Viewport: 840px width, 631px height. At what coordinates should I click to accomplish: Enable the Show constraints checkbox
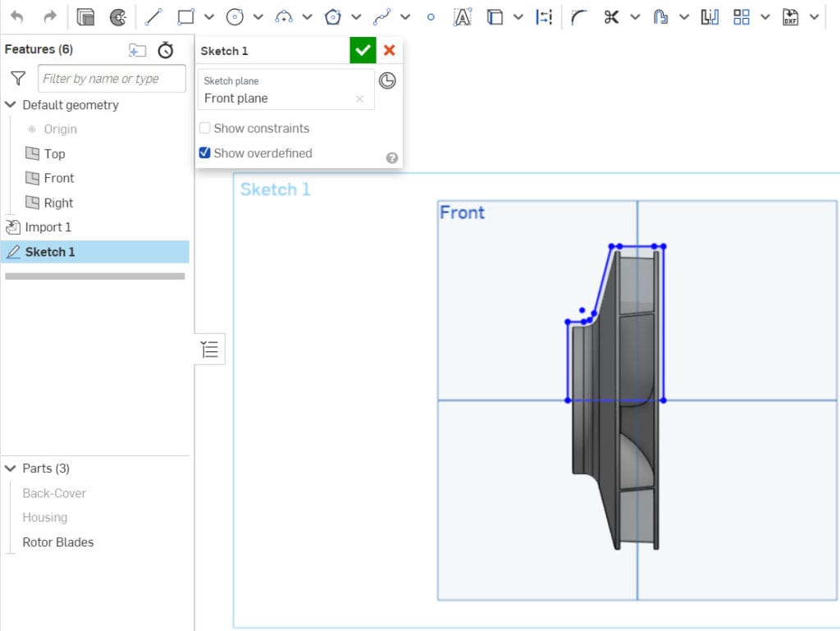click(204, 128)
